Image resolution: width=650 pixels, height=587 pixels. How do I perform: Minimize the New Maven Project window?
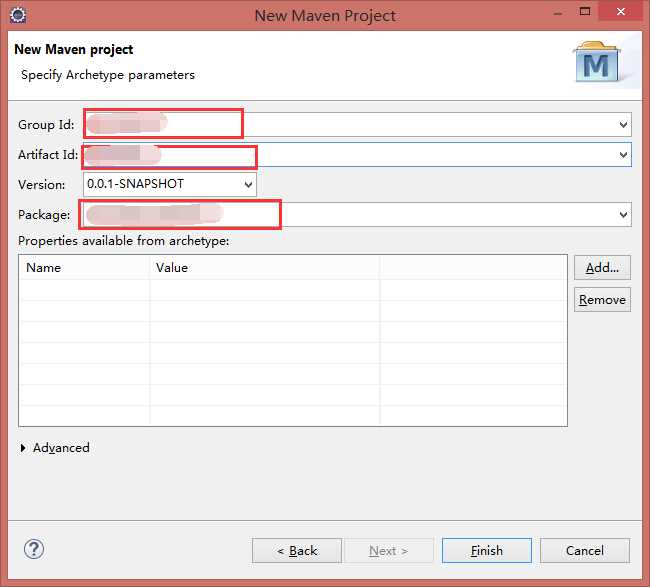tap(558, 12)
